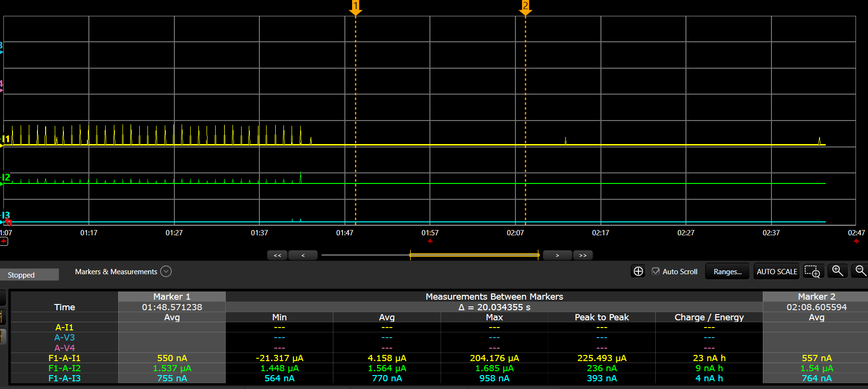This screenshot has height=389, width=868.
Task: Click the Time header cell
Action: [64, 307]
